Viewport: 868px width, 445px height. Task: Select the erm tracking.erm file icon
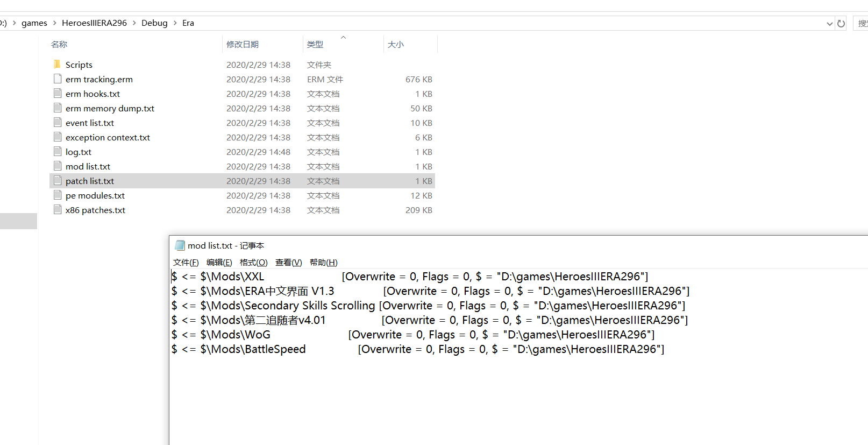58,79
